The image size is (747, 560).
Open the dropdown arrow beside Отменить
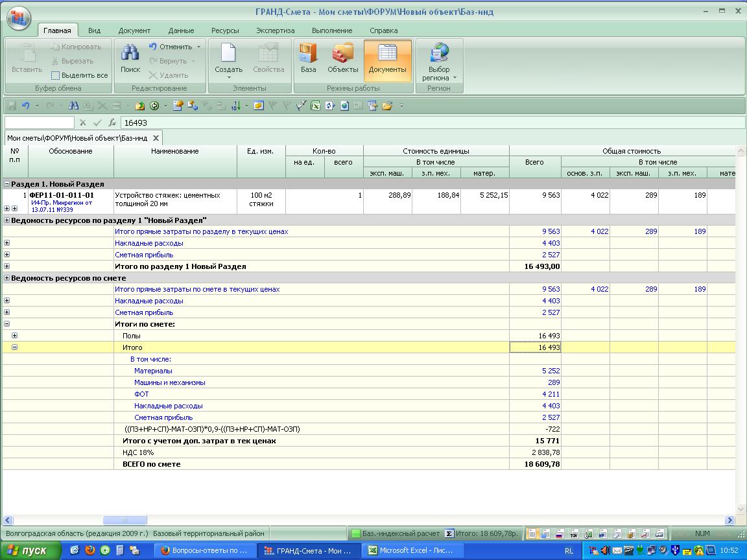(x=198, y=47)
